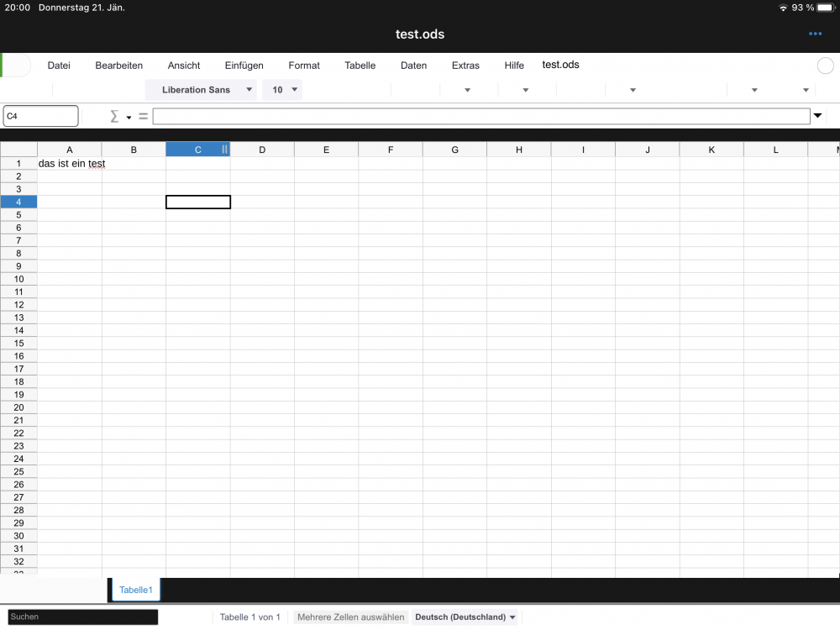840x630 pixels.
Task: Click the Sum sigma icon
Action: coord(114,116)
